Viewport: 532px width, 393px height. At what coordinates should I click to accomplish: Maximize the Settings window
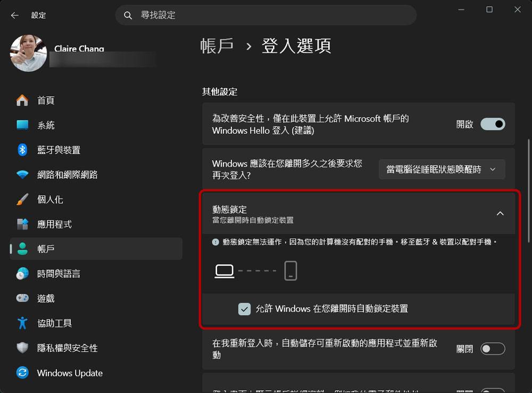[489, 10]
